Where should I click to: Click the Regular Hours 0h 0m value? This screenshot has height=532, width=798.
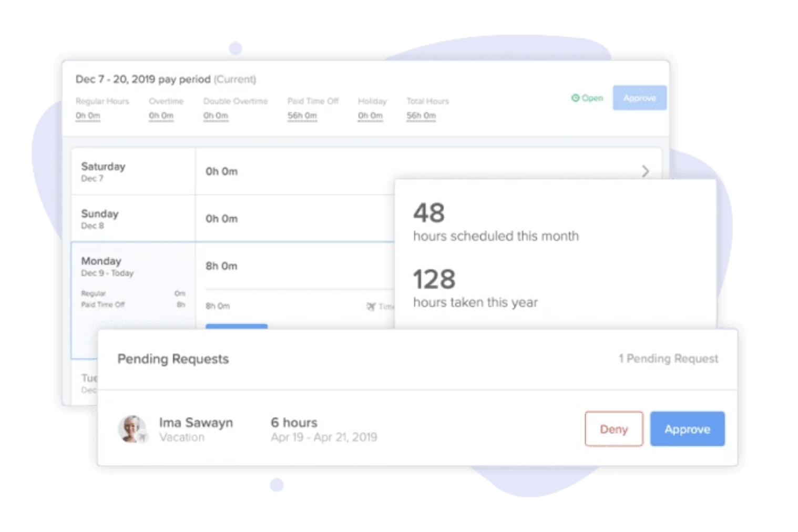87,116
